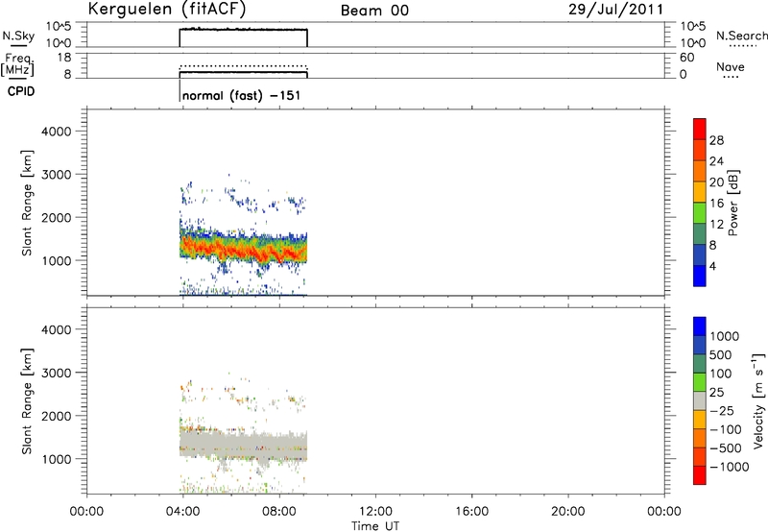Screen dimensions: 768x532
Task: Click the Power colorbar tick value "4"
Action: pyautogui.click(x=712, y=266)
